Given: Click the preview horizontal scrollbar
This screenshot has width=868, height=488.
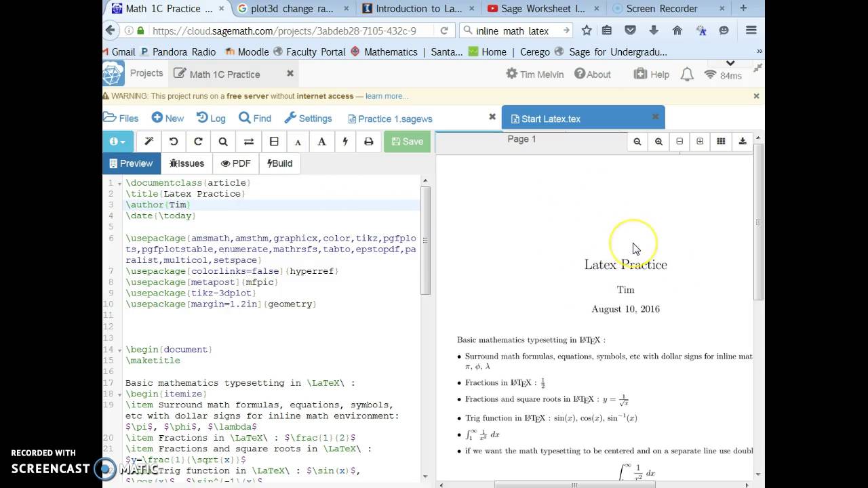Looking at the screenshot, I should [574, 485].
